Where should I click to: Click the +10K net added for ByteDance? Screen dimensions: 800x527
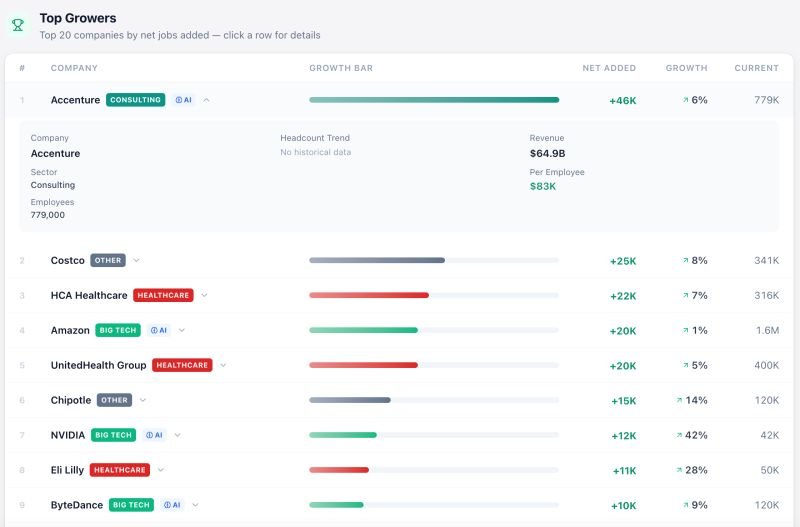[x=623, y=506]
